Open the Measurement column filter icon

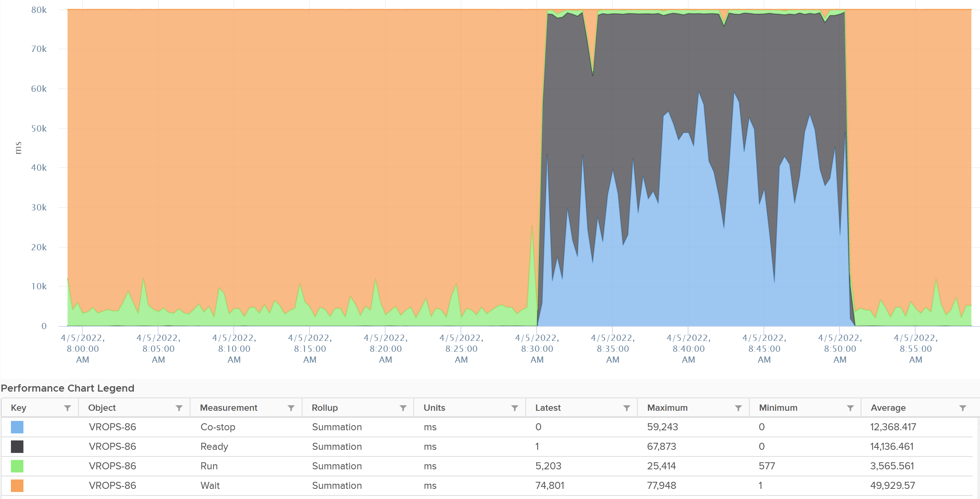pos(291,408)
